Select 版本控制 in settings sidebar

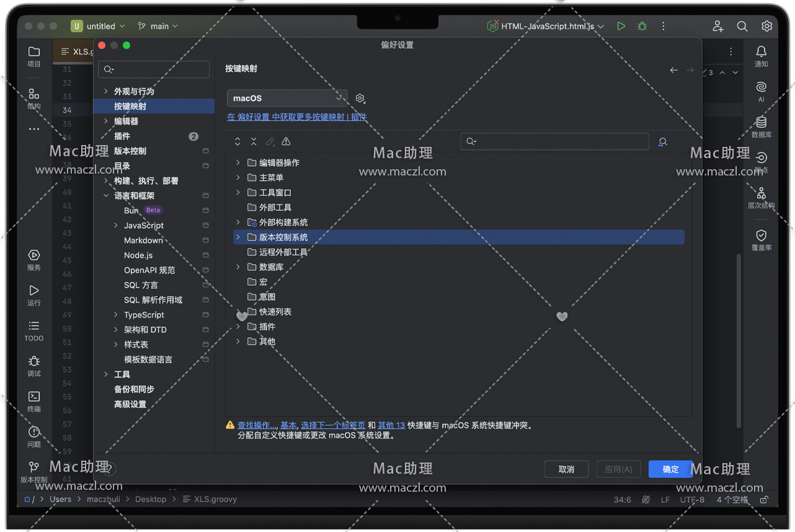click(130, 151)
